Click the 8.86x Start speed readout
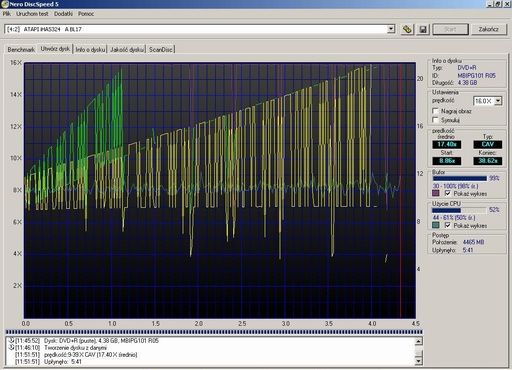The image size is (512, 370). click(447, 161)
